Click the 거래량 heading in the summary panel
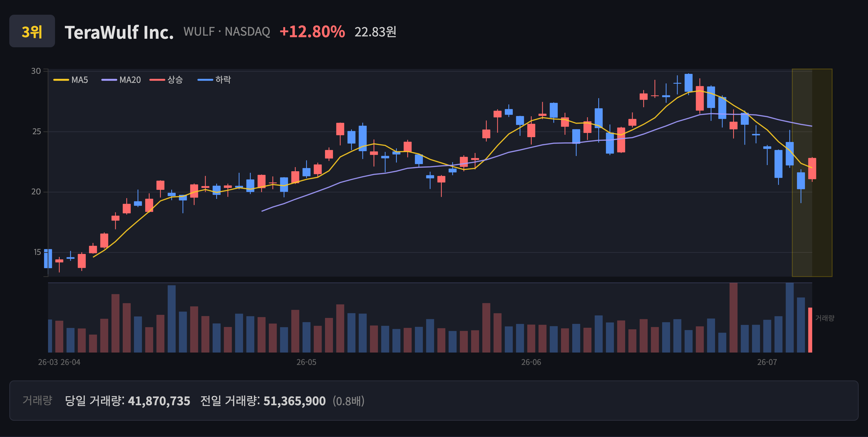868x437 pixels. click(x=37, y=400)
